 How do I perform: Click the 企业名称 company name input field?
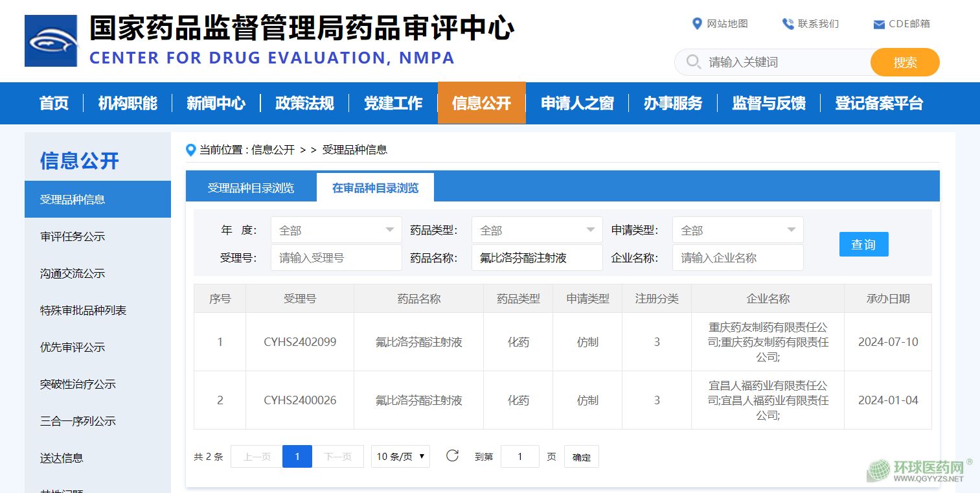click(738, 258)
